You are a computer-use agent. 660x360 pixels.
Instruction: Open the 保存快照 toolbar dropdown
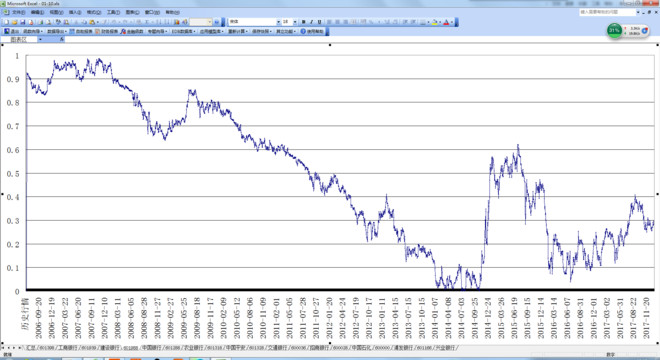point(262,31)
